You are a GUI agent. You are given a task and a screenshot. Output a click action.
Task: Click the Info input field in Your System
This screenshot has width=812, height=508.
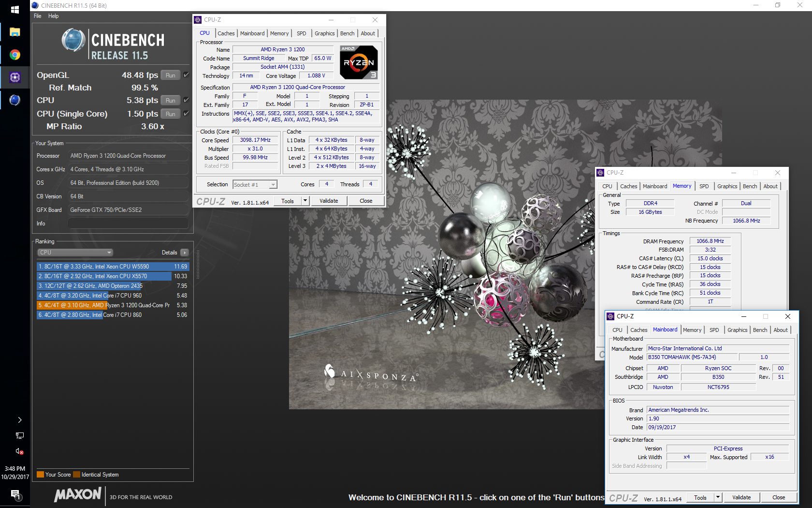coord(128,224)
